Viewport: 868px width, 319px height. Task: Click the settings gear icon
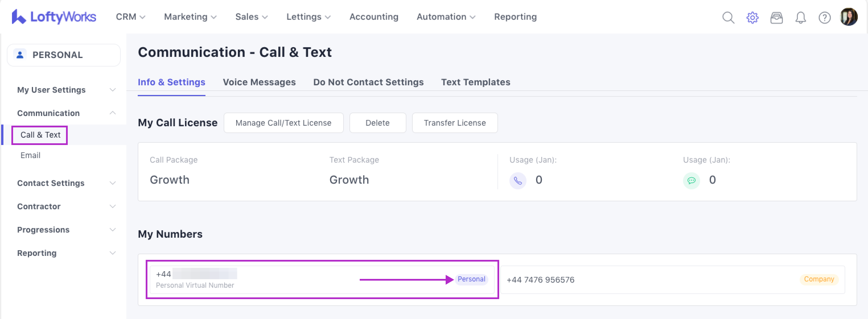(752, 18)
